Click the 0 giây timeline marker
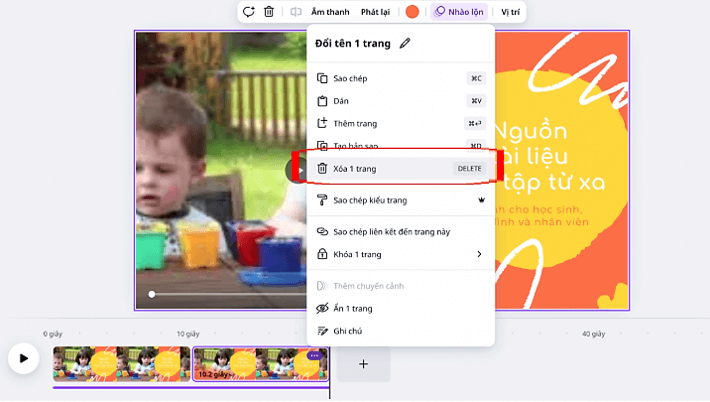This screenshot has width=710, height=402. tap(53, 334)
